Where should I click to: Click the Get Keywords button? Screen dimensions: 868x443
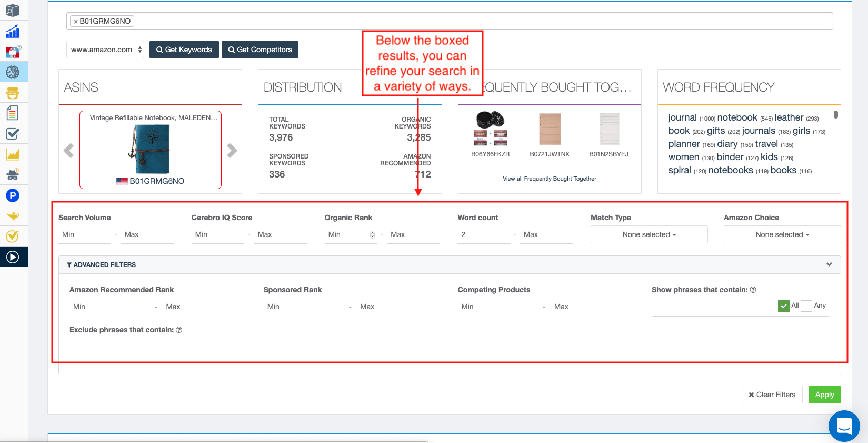click(184, 50)
